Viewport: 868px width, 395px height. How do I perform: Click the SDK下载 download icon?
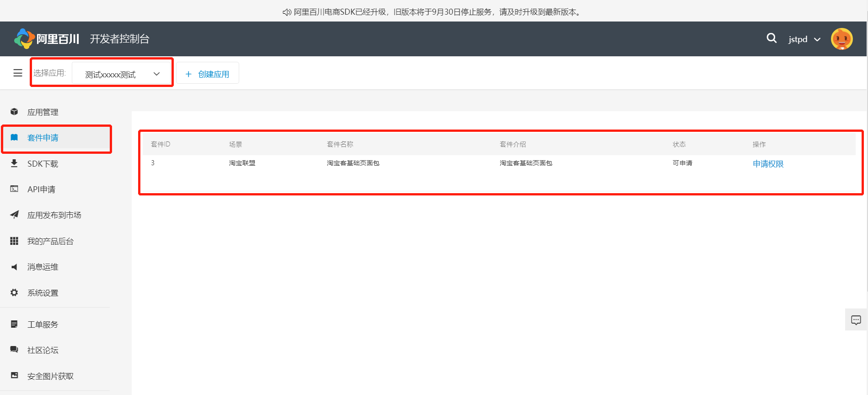point(14,163)
